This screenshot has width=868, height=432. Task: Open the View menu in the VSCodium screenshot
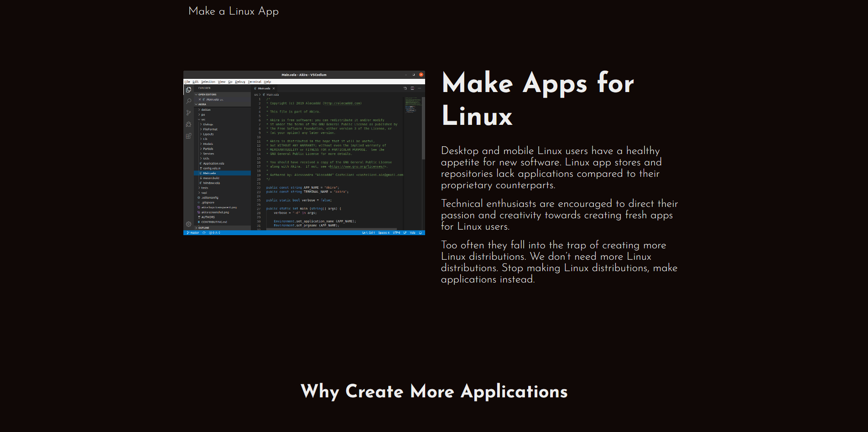[x=222, y=82]
